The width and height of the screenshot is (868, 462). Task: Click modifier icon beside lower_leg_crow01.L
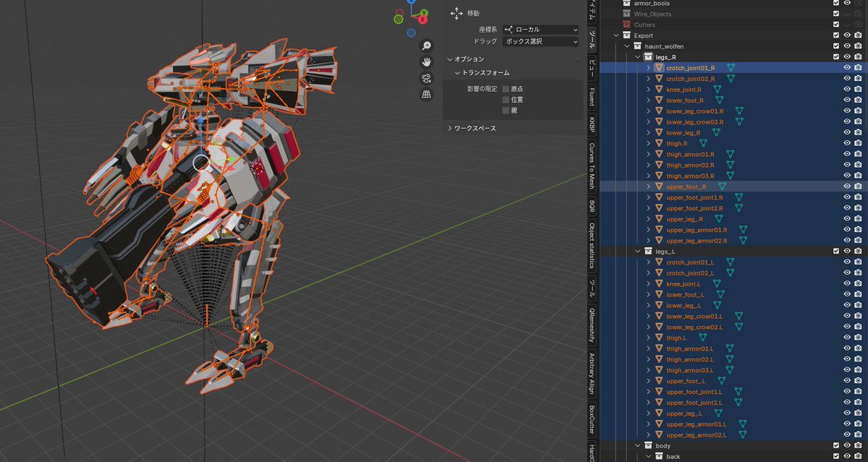pos(739,316)
